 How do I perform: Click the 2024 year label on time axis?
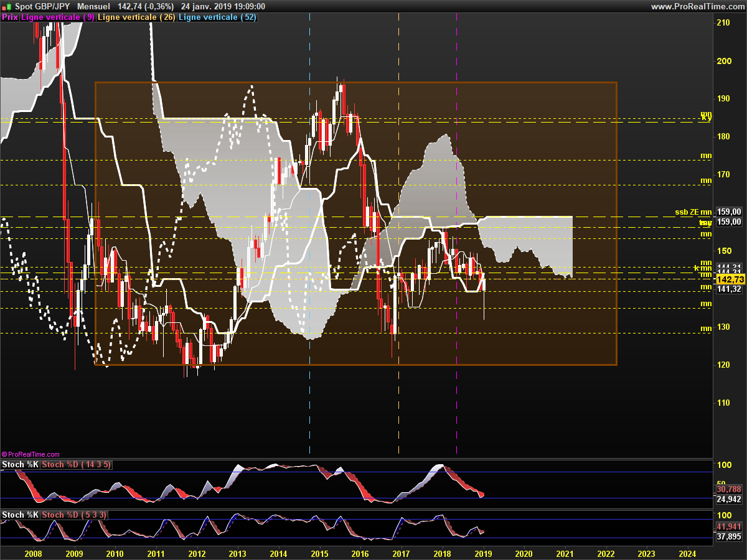tap(687, 553)
